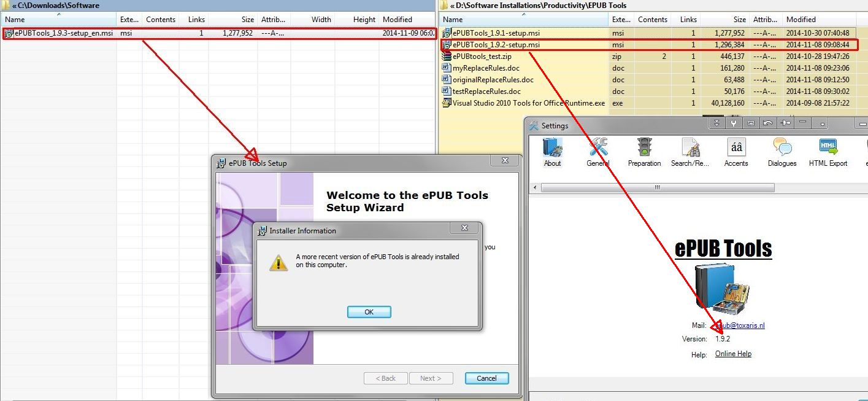Click the ePUB Tools Setup title bar icon
868x401 pixels.
coord(221,163)
